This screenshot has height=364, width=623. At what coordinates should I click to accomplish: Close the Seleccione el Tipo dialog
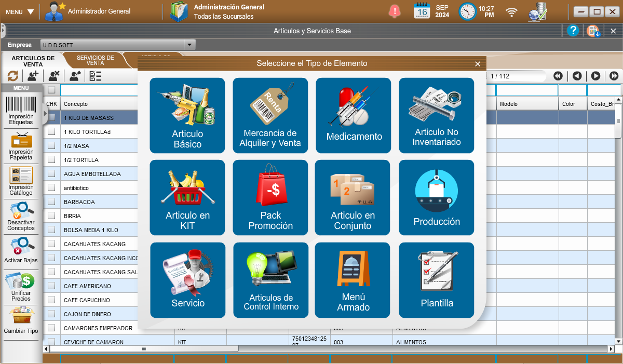click(x=478, y=64)
